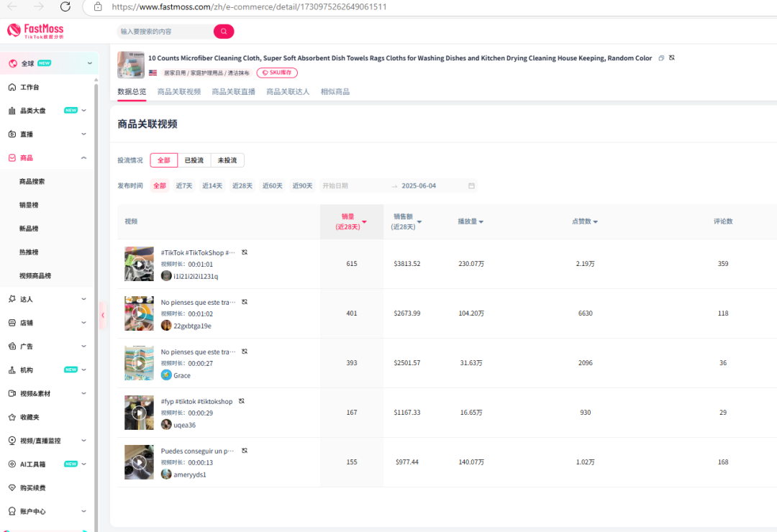Image resolution: width=777 pixels, height=532 pixels.
Task: Click avatar of 22gxbtga19e
Action: click(166, 326)
